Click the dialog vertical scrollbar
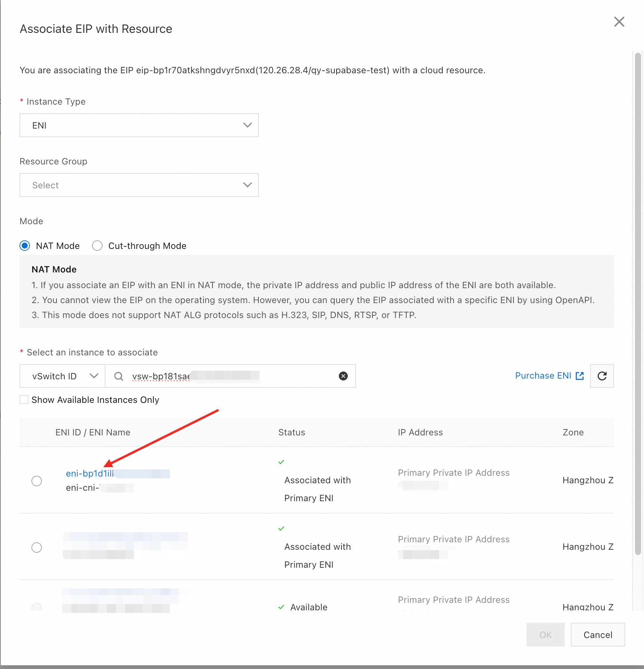 (638, 303)
